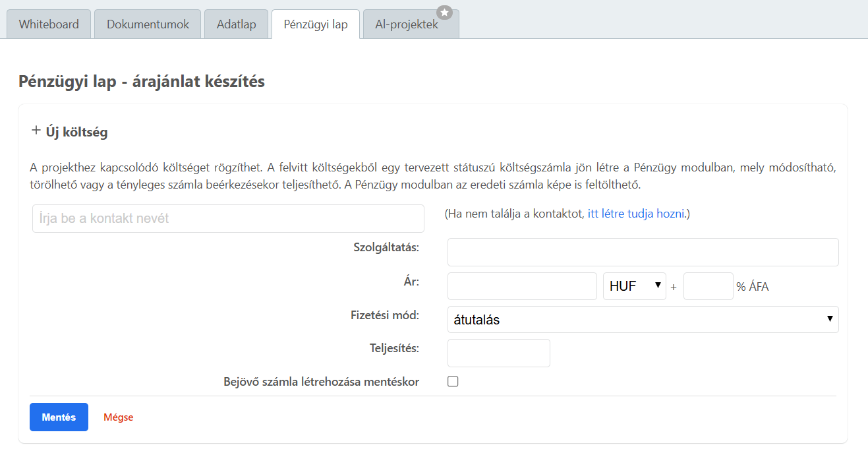The height and width of the screenshot is (453, 868).
Task: Cancel with the Mégse link
Action: [x=117, y=417]
